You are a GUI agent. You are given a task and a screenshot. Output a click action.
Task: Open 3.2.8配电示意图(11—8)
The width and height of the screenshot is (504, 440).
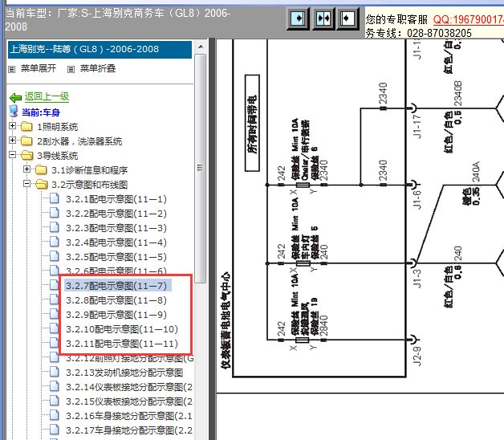[116, 300]
